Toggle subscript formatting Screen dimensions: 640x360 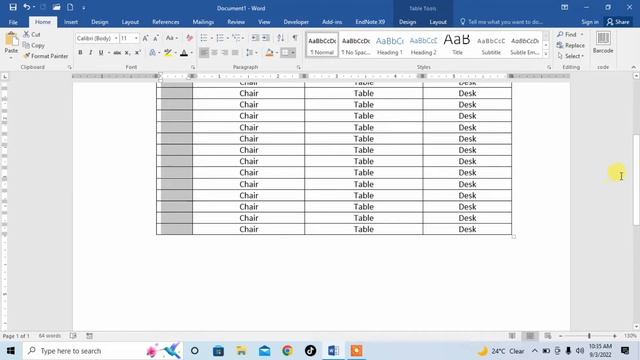click(x=127, y=53)
